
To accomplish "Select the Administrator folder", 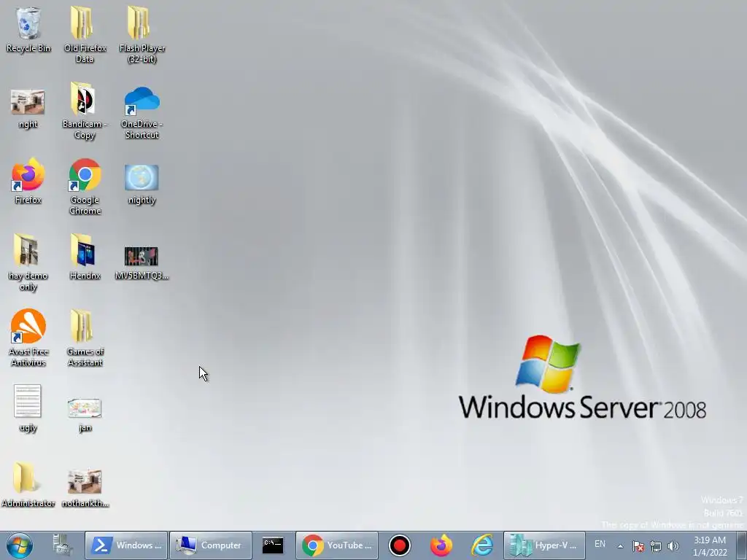I will pyautogui.click(x=28, y=484).
